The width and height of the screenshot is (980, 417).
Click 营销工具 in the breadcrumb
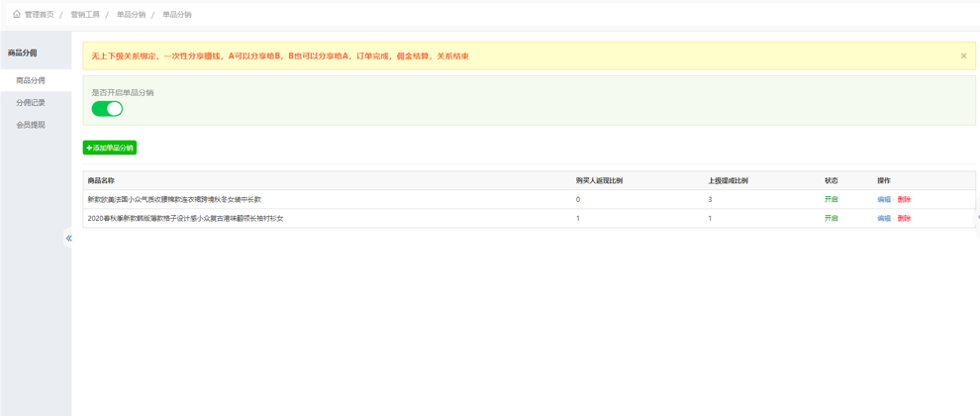(x=85, y=15)
